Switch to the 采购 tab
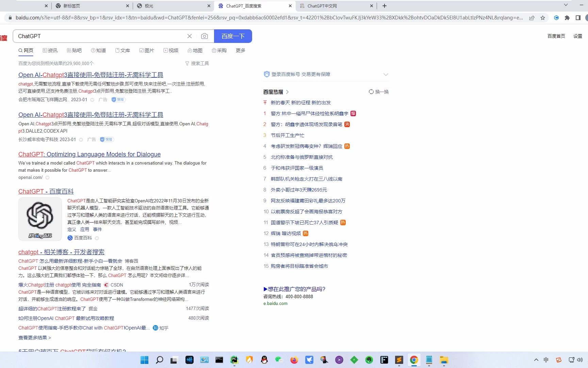The width and height of the screenshot is (588, 368). 219,50
